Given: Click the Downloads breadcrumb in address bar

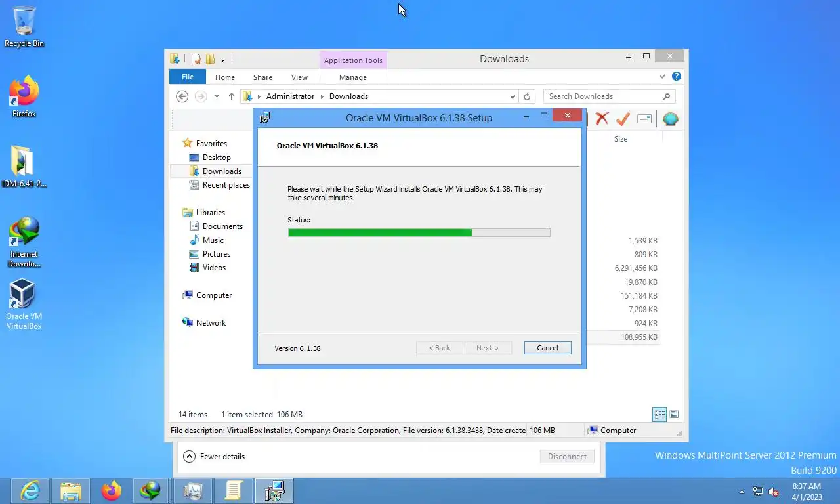Looking at the screenshot, I should click(x=348, y=96).
